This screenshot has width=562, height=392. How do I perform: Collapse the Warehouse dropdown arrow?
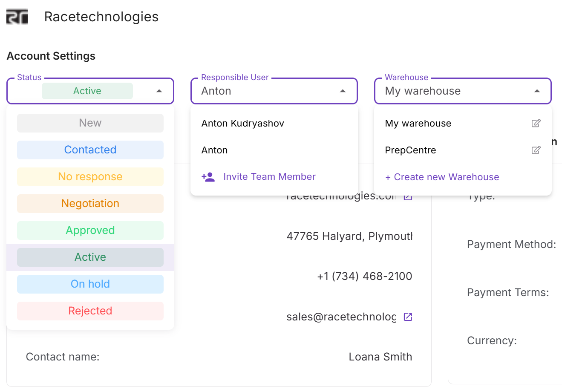(536, 91)
